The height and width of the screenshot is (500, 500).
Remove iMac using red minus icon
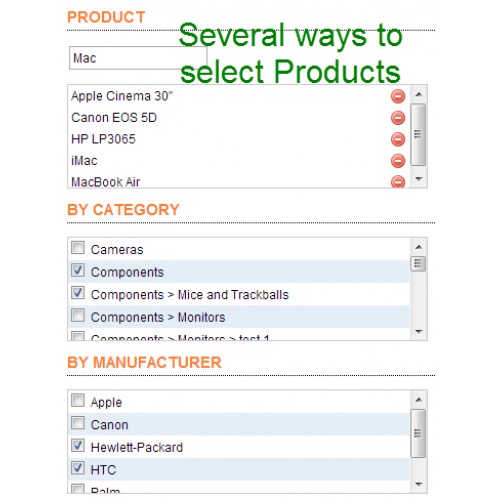[x=398, y=161]
